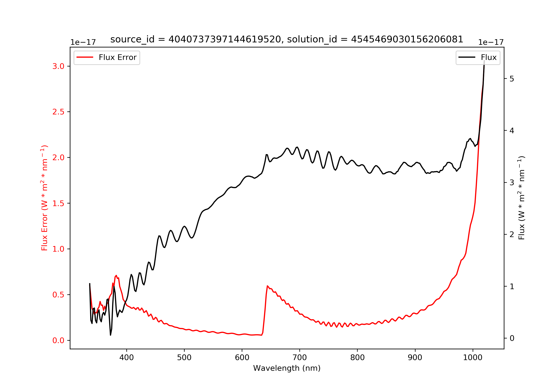This screenshot has width=560, height=392.
Task: Click the 400 tick label on x-axis
Action: click(x=126, y=358)
